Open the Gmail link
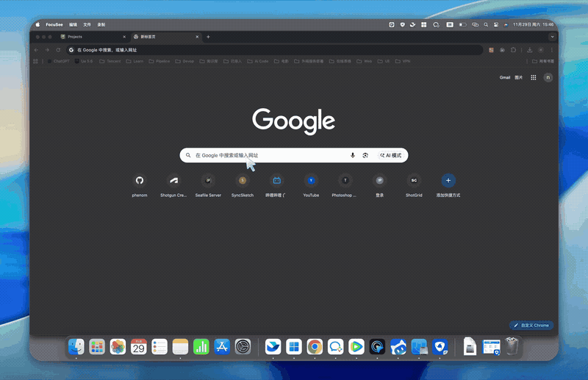Screen dimensions: 588x380 pyautogui.click(x=505, y=78)
